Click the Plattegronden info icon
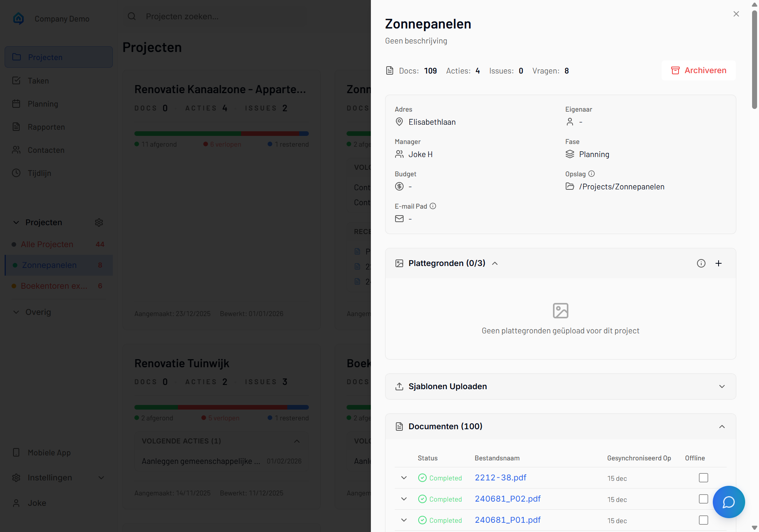 701,263
